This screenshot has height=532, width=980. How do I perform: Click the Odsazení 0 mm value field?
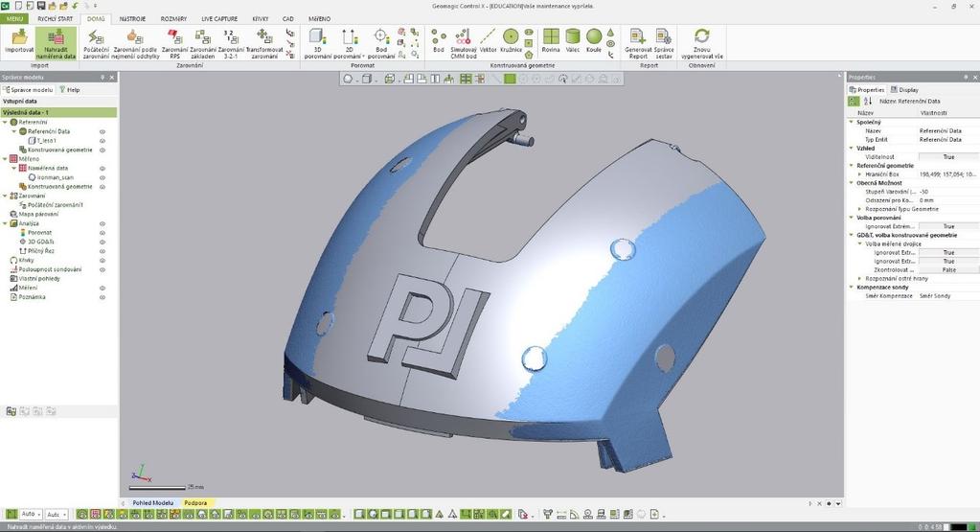pyautogui.click(x=948, y=200)
